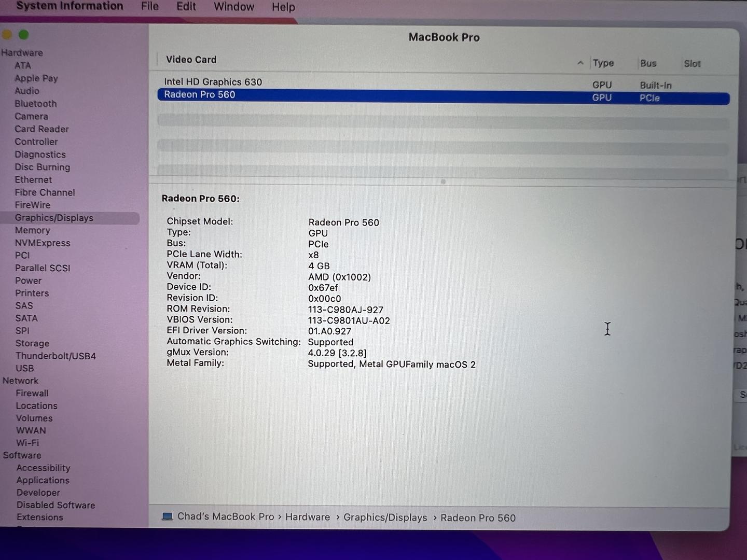
Task: Select Locations in the sidebar
Action: point(36,405)
